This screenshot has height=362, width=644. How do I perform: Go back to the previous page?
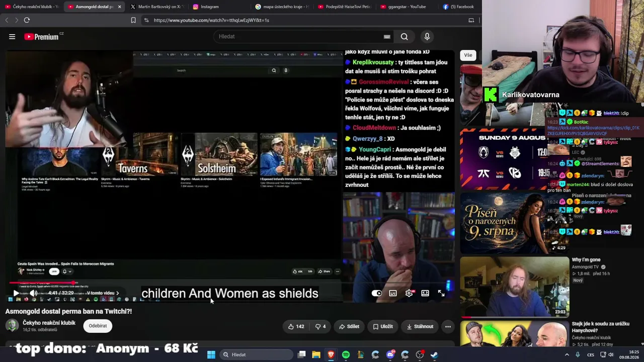[7, 20]
